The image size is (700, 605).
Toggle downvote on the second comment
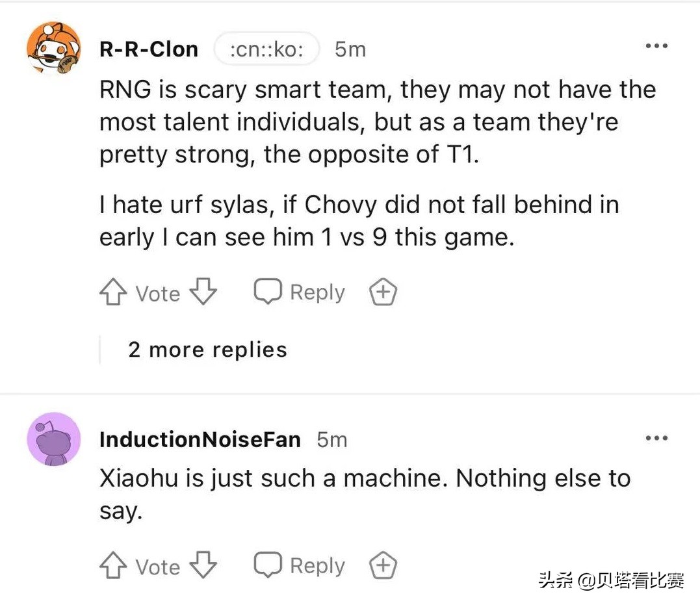tap(203, 565)
